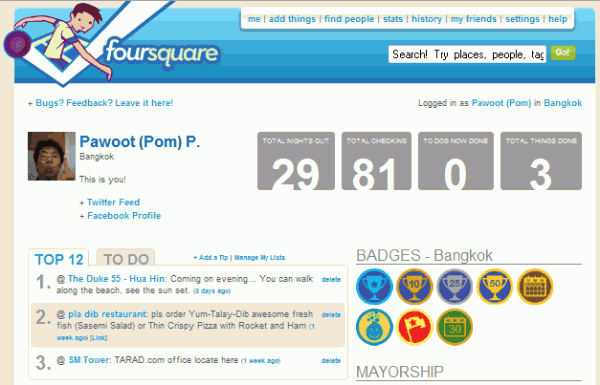Screen dimensions: 600x385
Task: Select the green 30 calendar badge
Action: (455, 327)
